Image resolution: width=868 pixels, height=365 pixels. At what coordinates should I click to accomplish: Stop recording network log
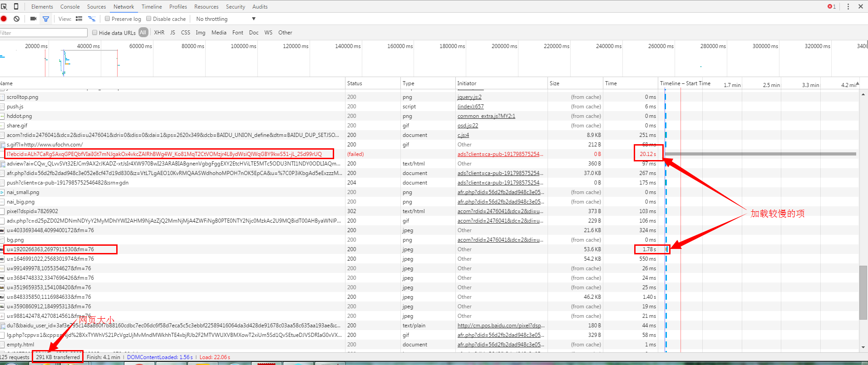4,19
